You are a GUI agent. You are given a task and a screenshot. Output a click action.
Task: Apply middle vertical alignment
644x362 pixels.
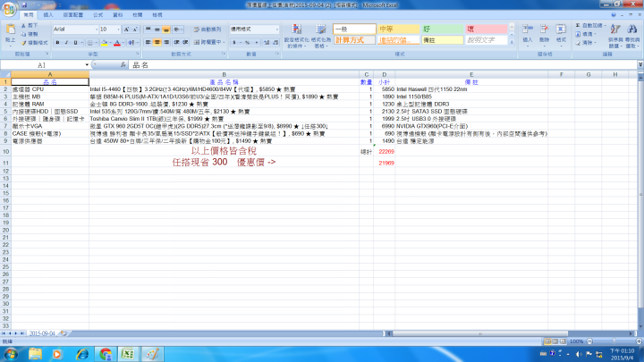tap(157, 29)
